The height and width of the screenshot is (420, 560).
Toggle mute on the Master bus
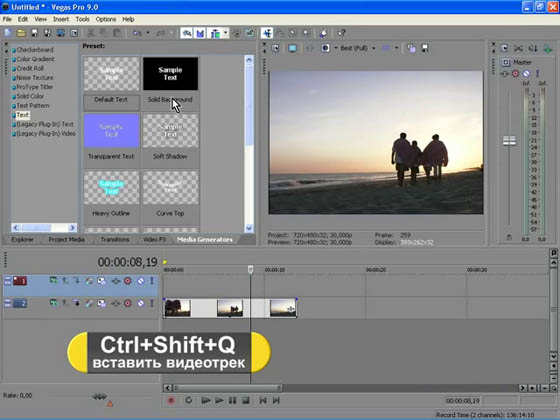(526, 74)
